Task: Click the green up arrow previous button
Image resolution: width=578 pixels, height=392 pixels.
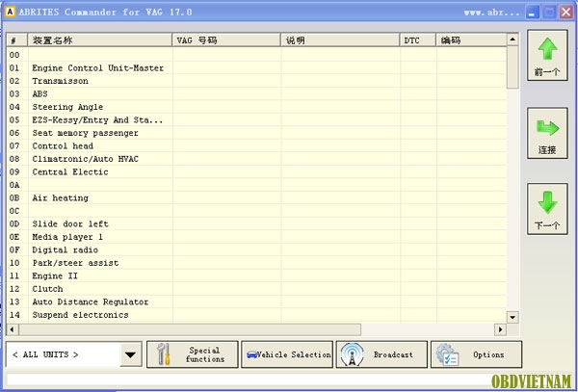Action: click(547, 55)
